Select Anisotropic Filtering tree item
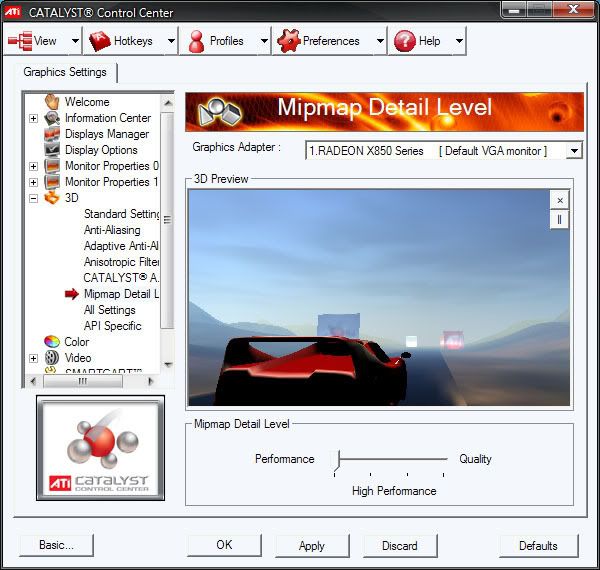Image resolution: width=600 pixels, height=570 pixels. coord(121,262)
